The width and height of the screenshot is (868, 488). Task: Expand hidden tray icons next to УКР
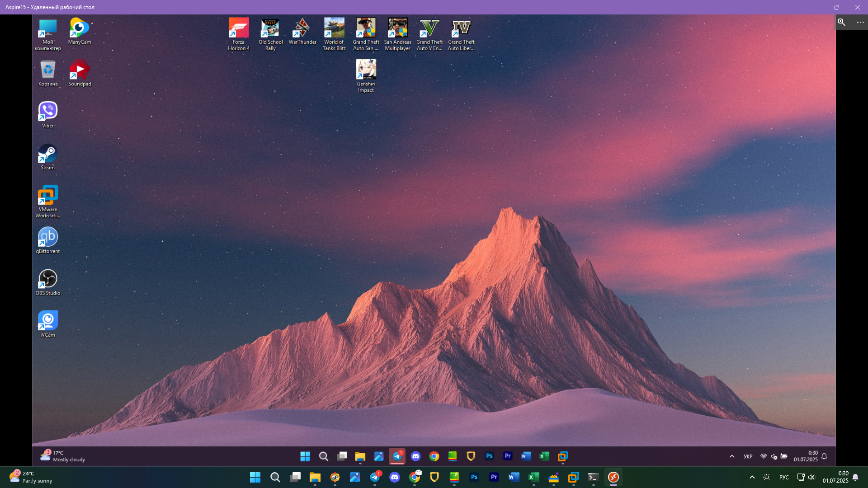[732, 456]
